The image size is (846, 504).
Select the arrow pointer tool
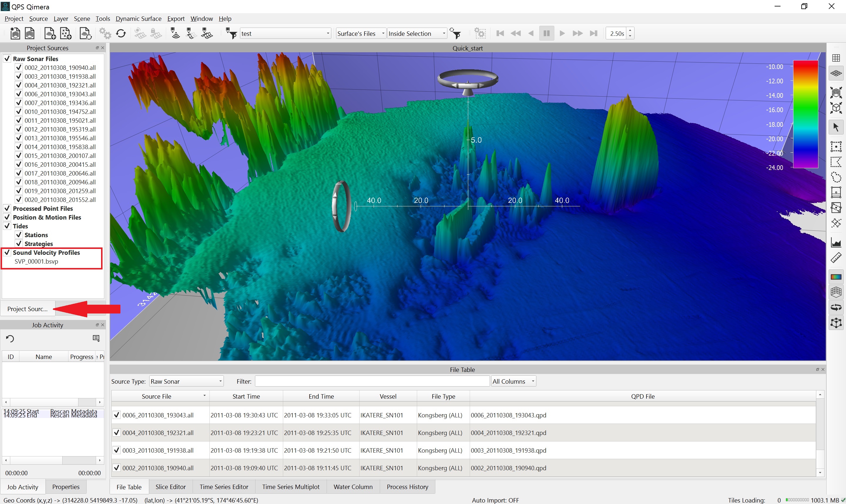836,127
